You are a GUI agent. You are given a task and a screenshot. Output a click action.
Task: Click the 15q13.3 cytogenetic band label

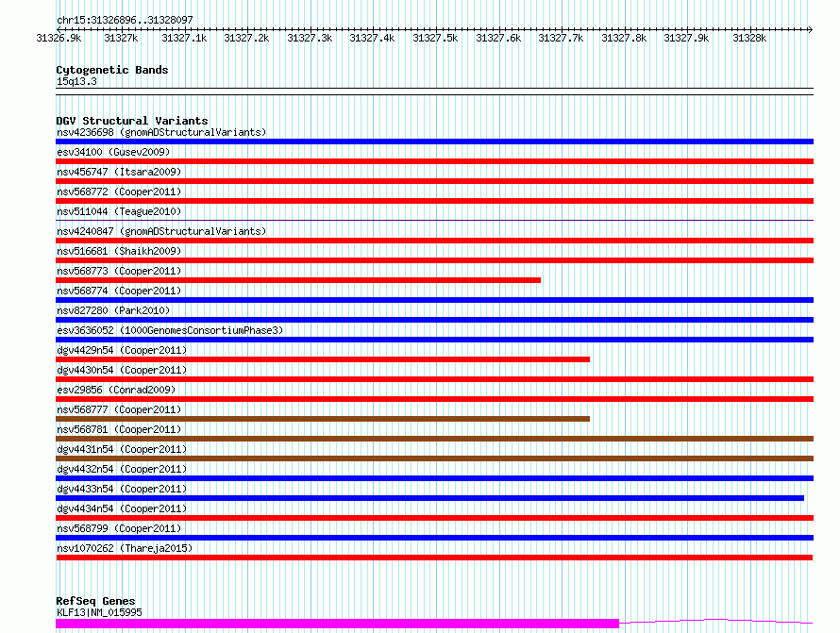click(76, 81)
